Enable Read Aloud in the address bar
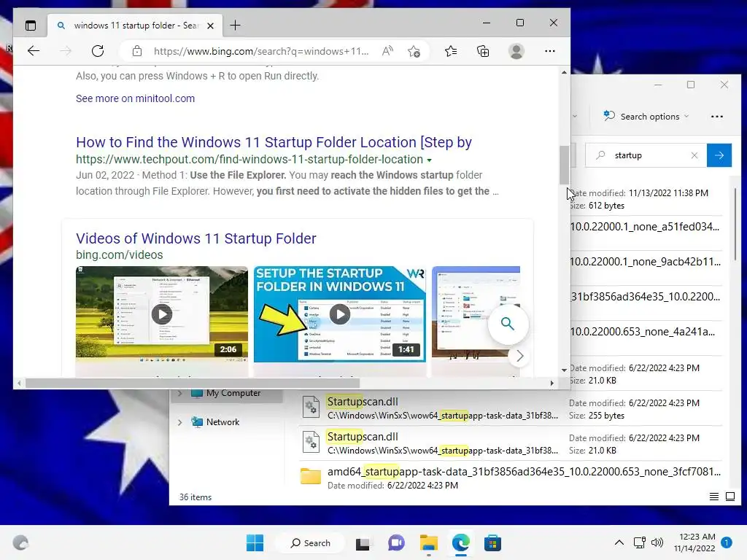The width and height of the screenshot is (747, 560). coord(388,51)
